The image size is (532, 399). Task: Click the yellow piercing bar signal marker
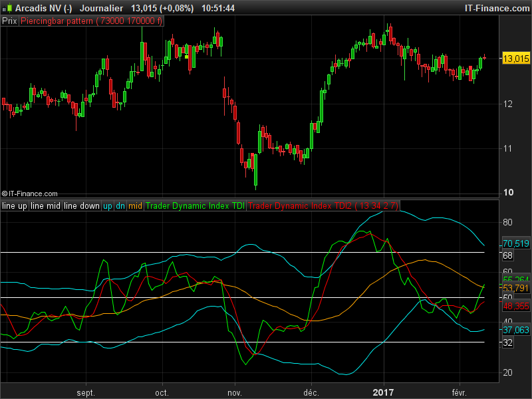[x=187, y=57]
